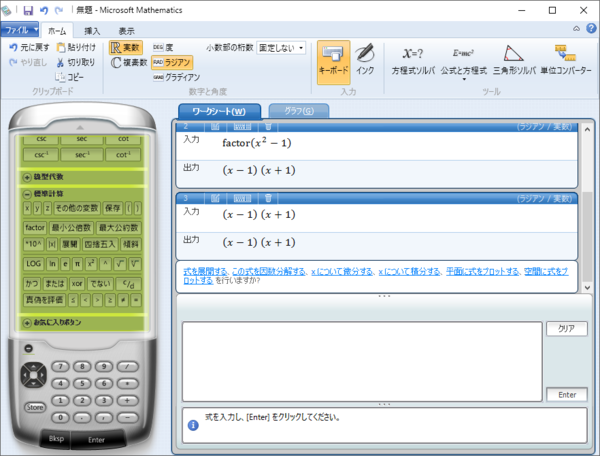Delete worksheet entry 3 with trash icon
Screen dimensions: 600x456
tap(268, 198)
